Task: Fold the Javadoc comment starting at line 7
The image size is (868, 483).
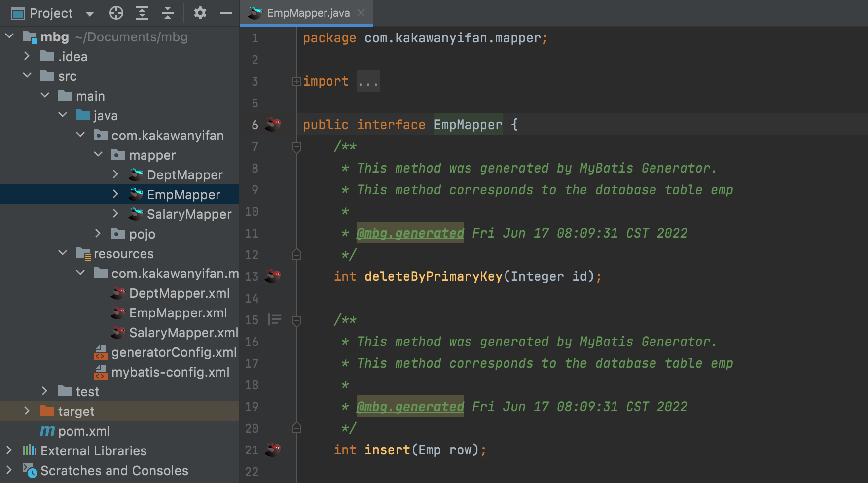Action: point(297,147)
